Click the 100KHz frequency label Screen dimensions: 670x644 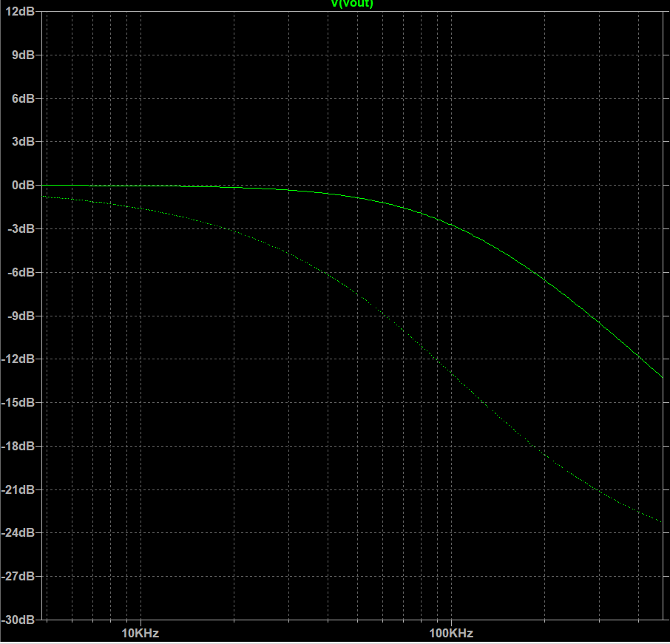(x=451, y=634)
